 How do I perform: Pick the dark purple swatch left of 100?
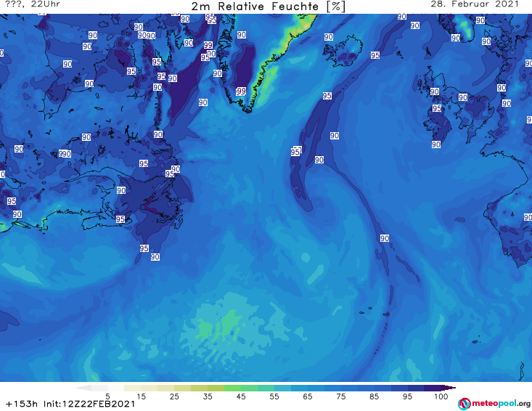(433, 388)
